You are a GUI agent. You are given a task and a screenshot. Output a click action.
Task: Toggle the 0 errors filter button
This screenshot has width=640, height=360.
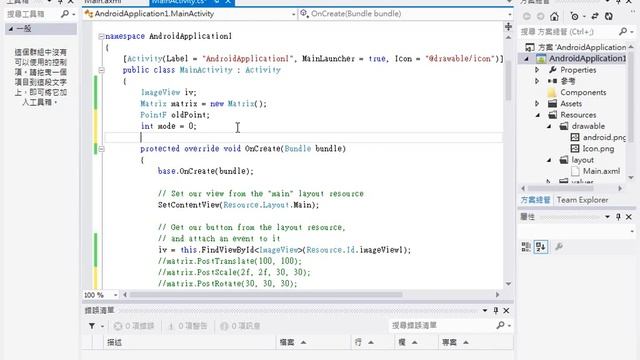[x=134, y=326]
